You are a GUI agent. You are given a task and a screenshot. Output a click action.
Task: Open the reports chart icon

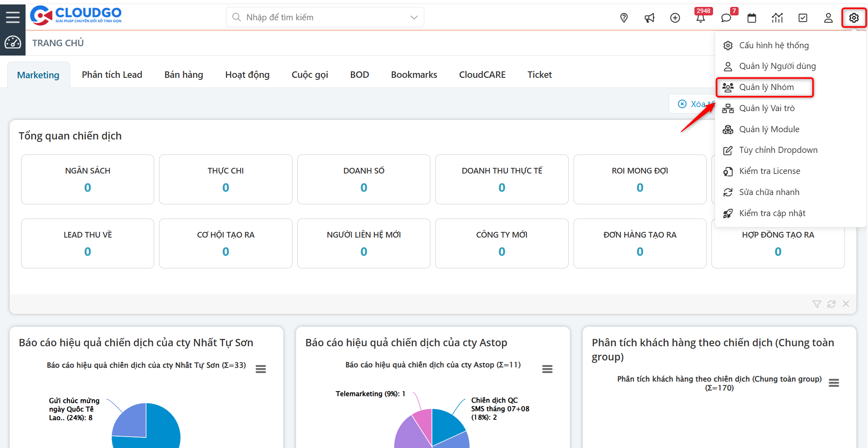777,18
